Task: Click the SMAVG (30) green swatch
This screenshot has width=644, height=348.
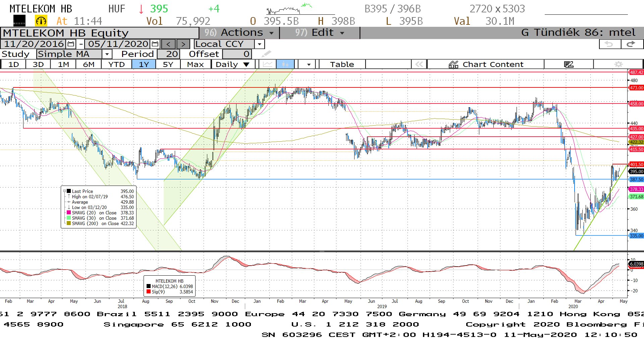Action: tap(69, 218)
